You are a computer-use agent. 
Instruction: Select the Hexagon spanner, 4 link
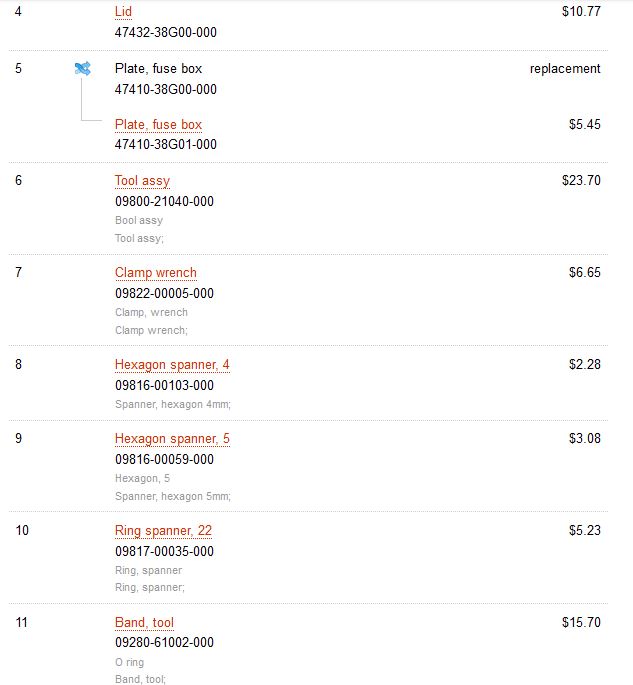172,365
